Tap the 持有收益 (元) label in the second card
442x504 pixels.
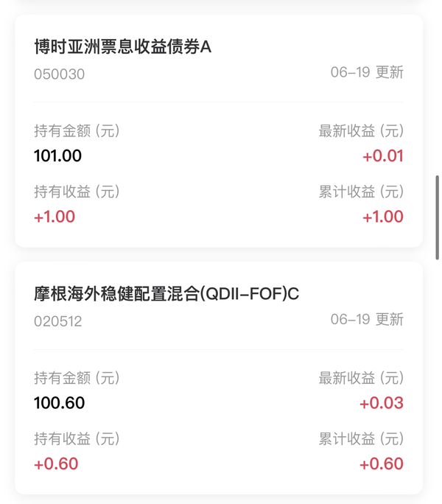(x=77, y=438)
